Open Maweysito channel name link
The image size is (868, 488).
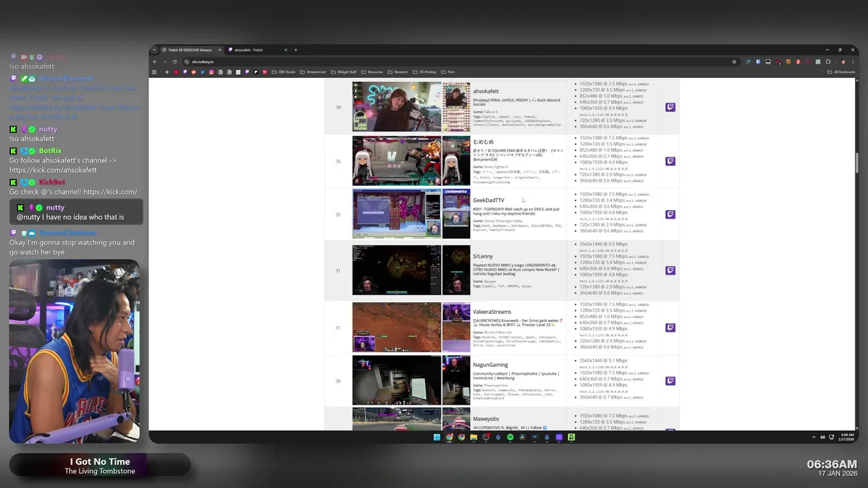(x=486, y=419)
